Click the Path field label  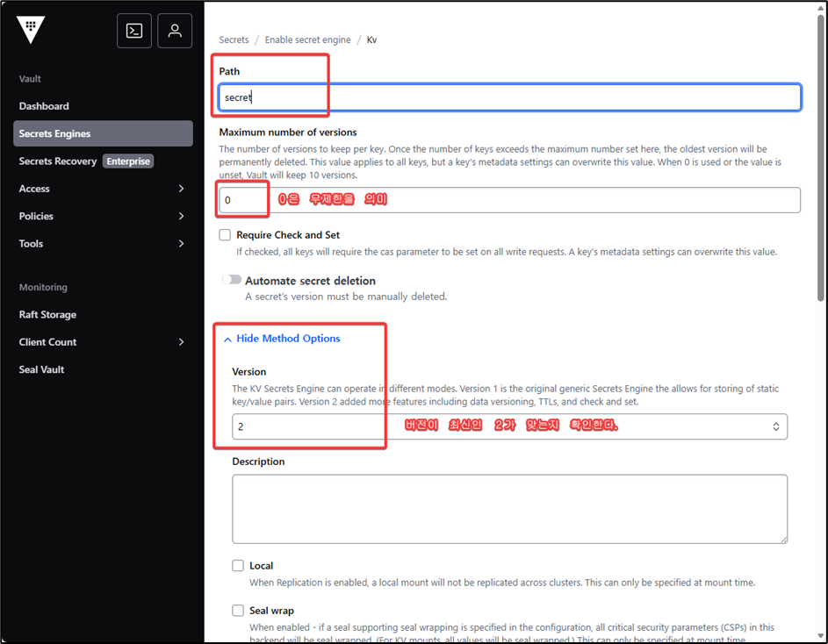pos(229,71)
